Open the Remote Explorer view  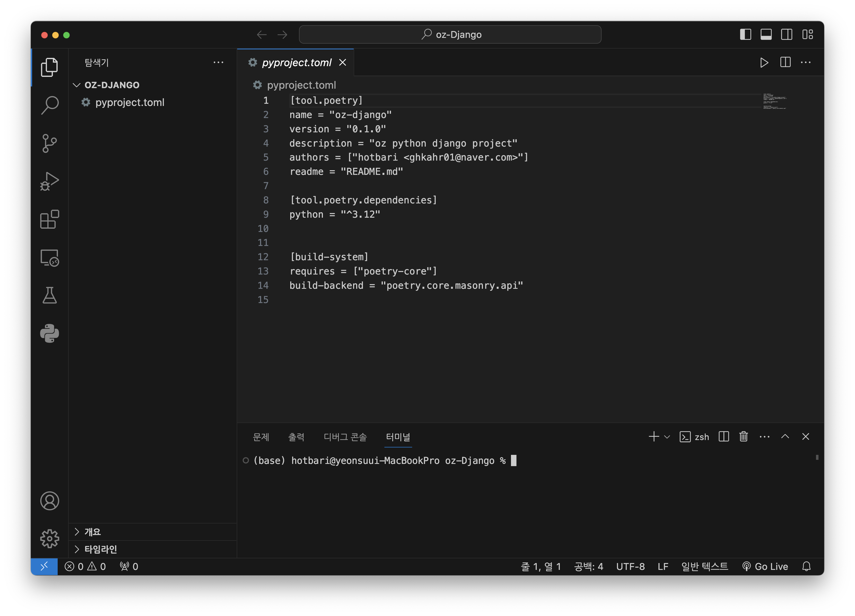pos(49,258)
